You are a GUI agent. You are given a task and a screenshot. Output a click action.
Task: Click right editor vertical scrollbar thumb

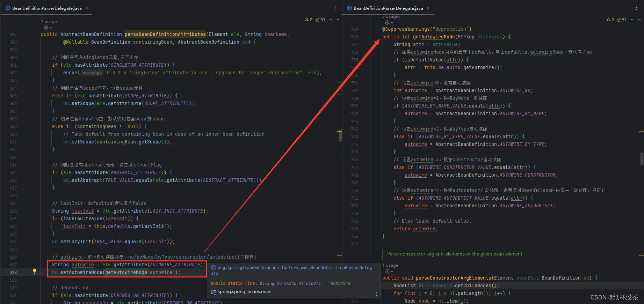pos(642,159)
